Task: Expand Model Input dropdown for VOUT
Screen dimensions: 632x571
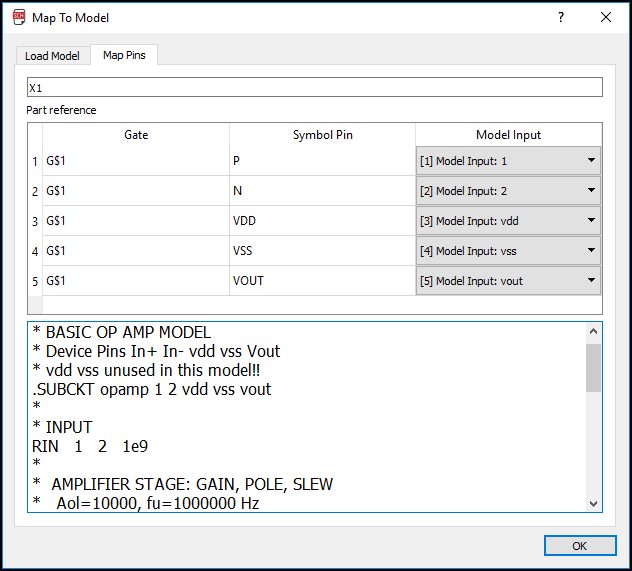Action: pos(508,281)
